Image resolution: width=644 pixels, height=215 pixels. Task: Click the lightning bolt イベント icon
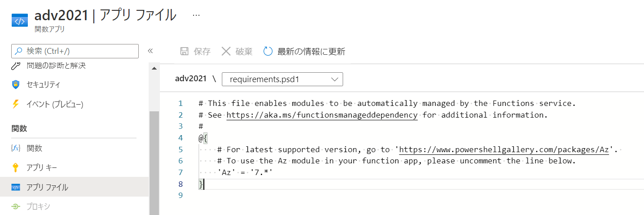(16, 104)
